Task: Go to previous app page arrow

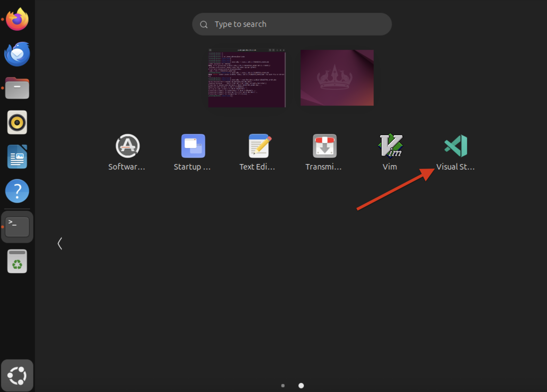Action: click(60, 243)
